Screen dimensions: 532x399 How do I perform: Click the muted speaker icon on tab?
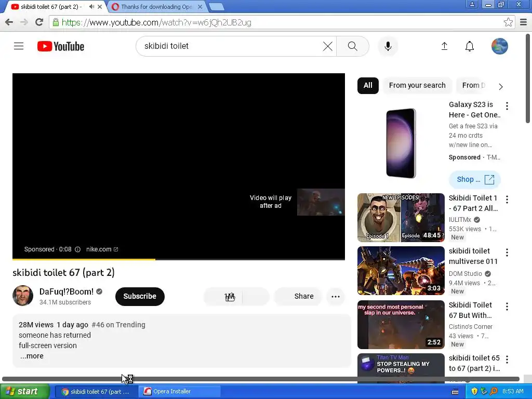tap(91, 6)
